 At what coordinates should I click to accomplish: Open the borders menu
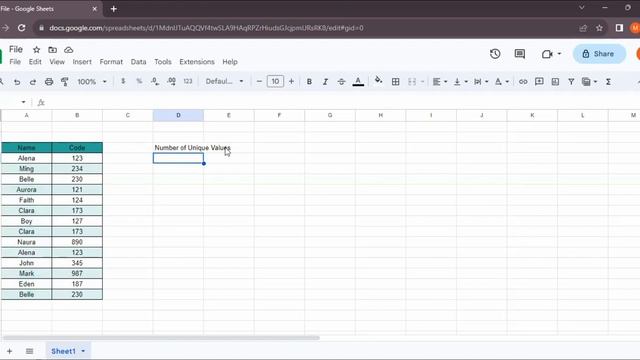[396, 82]
